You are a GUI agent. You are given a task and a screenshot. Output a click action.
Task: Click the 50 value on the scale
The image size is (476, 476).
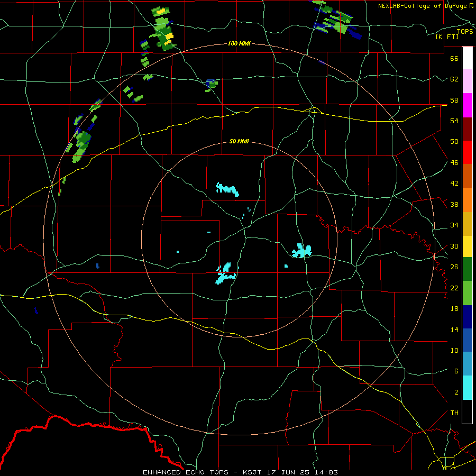tap(454, 141)
